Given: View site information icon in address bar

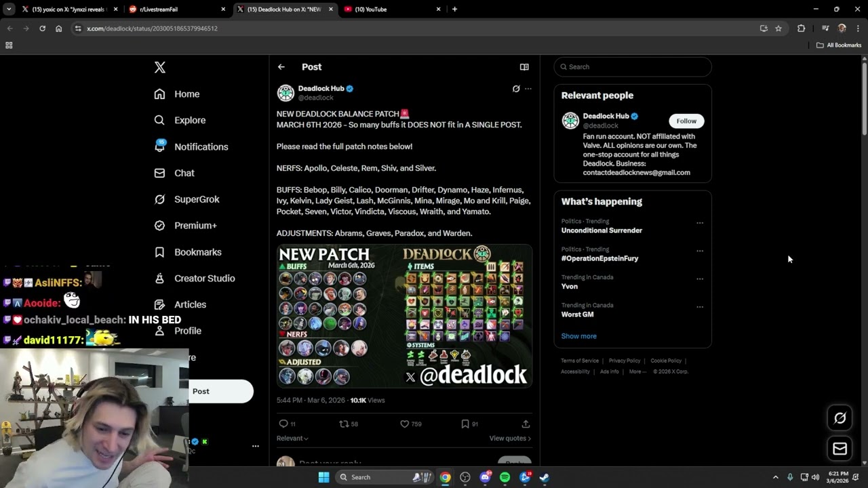Looking at the screenshot, I should (x=78, y=28).
